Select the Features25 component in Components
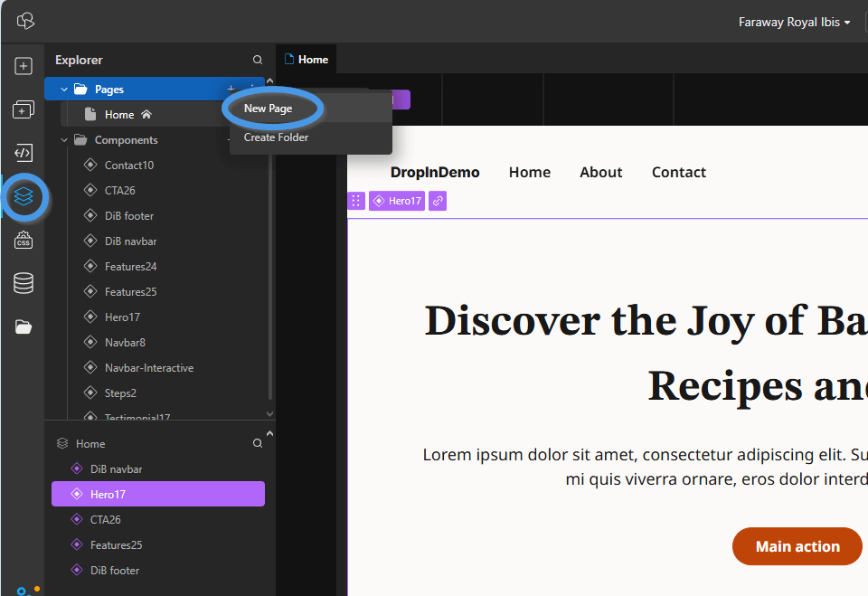This screenshot has width=868, height=596. coord(130,291)
